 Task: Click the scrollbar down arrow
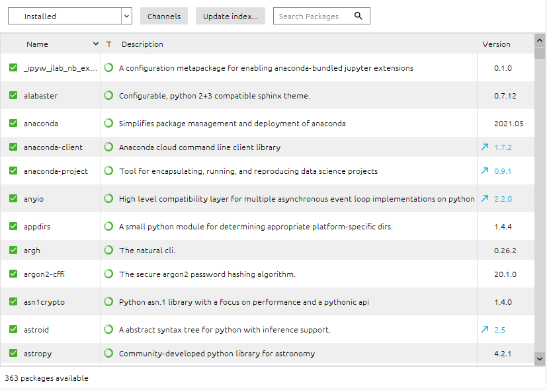click(x=540, y=358)
